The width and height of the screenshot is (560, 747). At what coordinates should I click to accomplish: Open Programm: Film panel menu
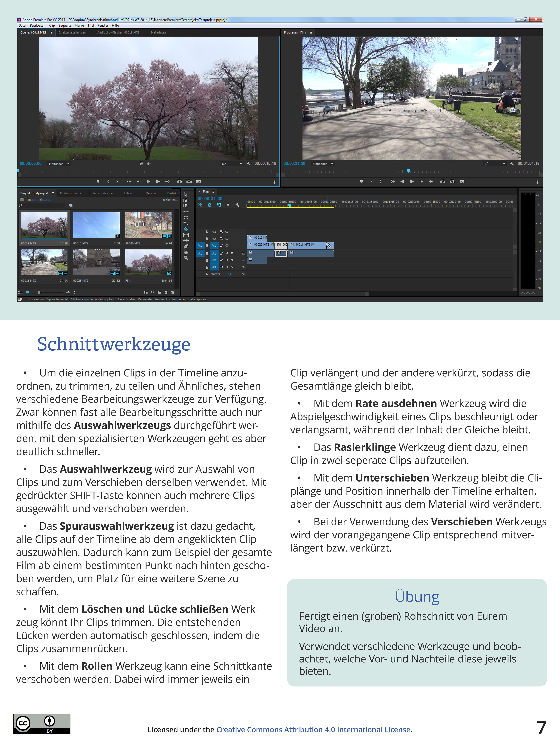(x=311, y=33)
